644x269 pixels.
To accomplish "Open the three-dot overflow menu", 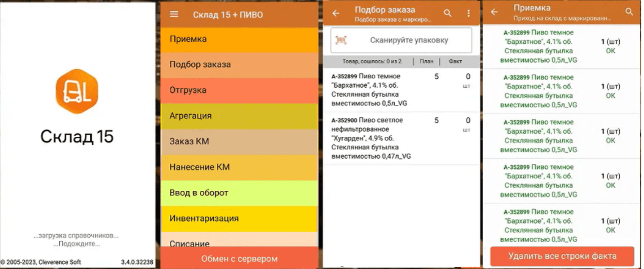I will point(468,13).
